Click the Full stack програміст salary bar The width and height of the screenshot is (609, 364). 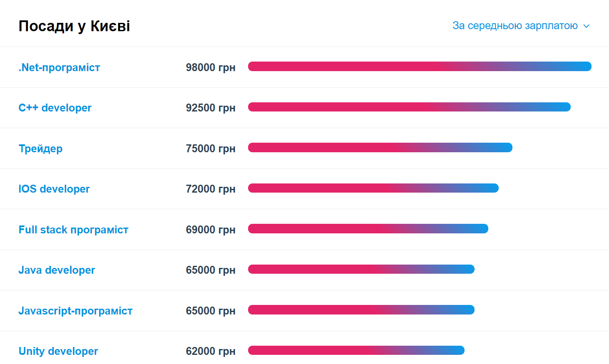pyautogui.click(x=368, y=229)
